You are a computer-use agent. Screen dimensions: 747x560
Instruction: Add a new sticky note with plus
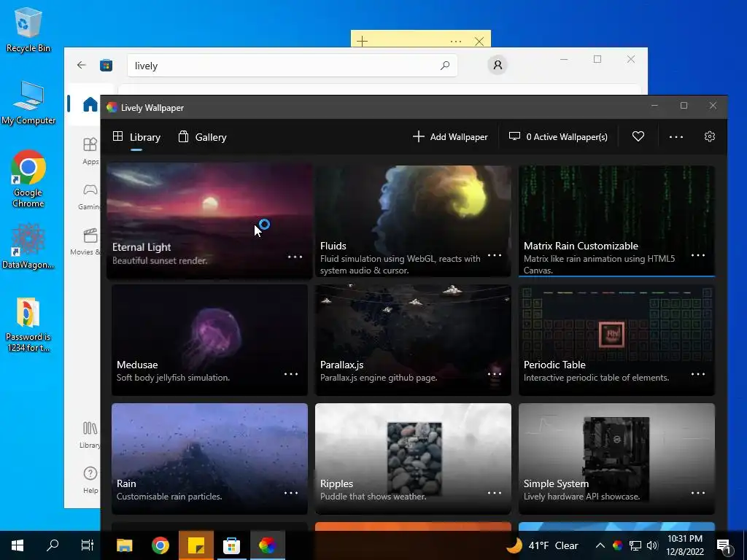[362, 42]
